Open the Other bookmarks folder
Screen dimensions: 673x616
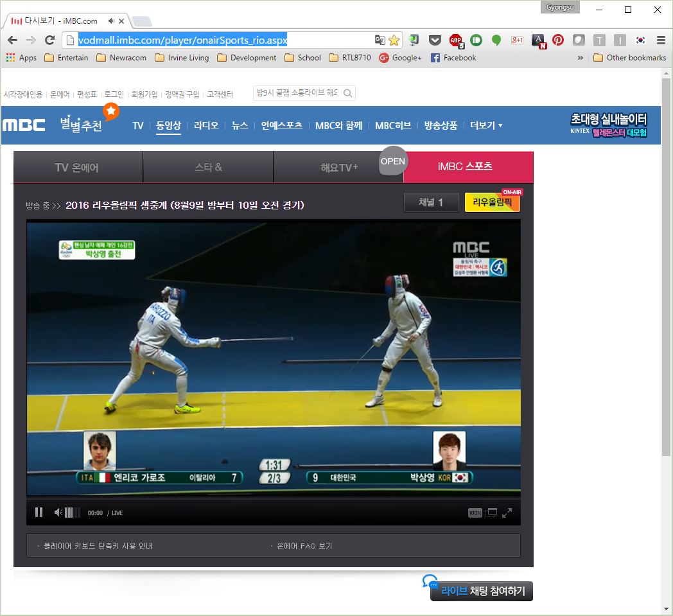point(629,58)
